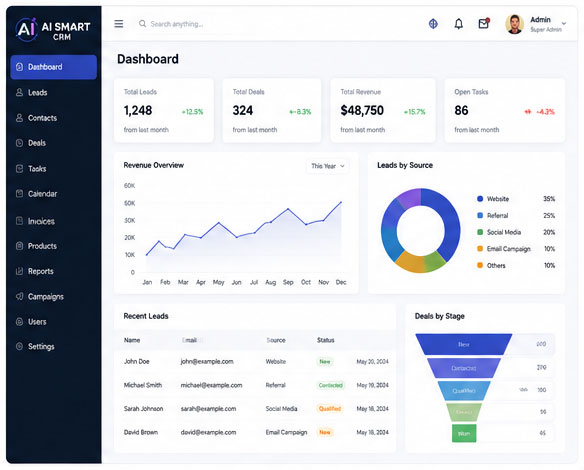Viewport: 584px width, 470px height.
Task: Click the Status column header
Action: tap(326, 340)
